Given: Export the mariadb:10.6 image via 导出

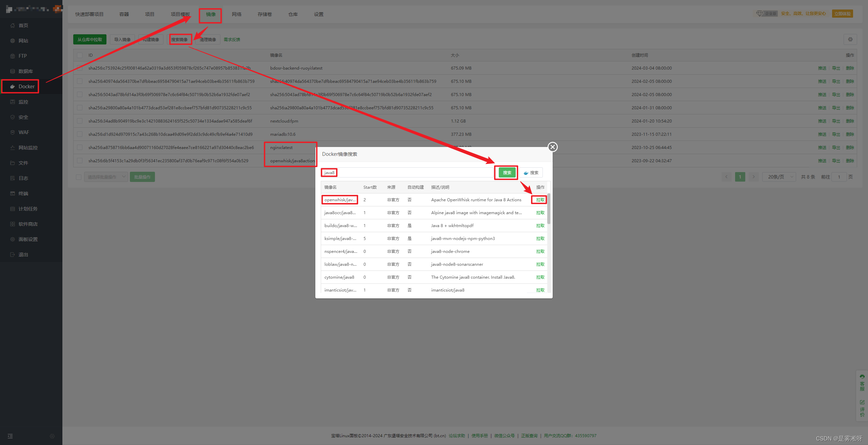Looking at the screenshot, I should pyautogui.click(x=836, y=134).
